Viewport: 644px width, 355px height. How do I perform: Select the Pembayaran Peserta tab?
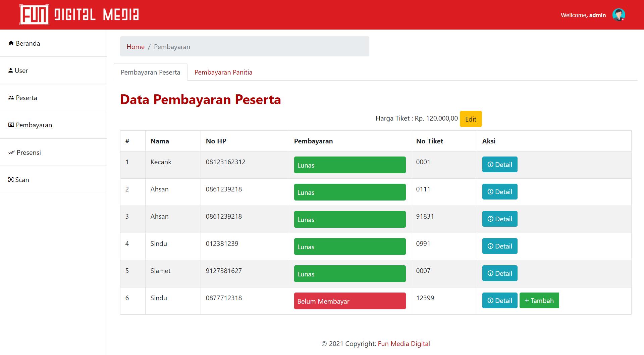coord(150,72)
